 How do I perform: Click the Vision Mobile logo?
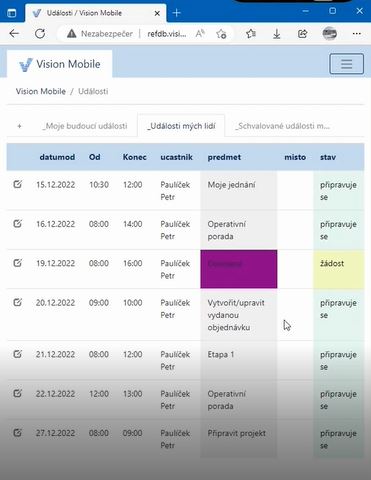point(60,64)
